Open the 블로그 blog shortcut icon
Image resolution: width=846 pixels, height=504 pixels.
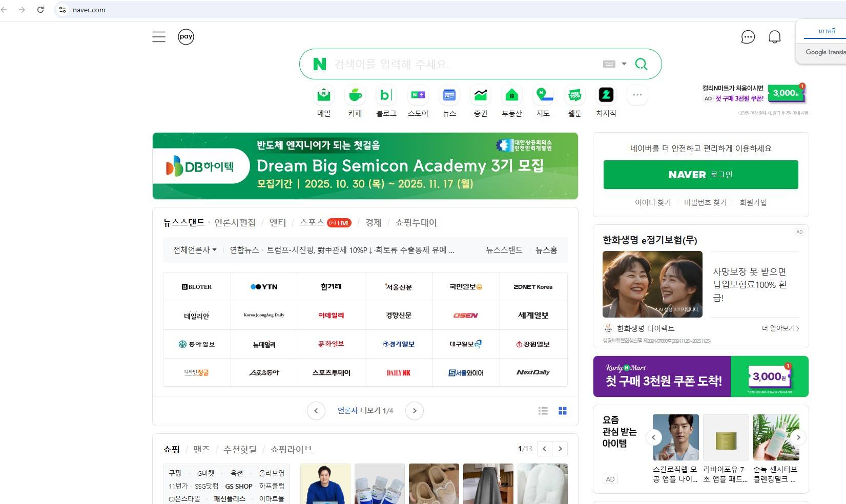point(386,95)
